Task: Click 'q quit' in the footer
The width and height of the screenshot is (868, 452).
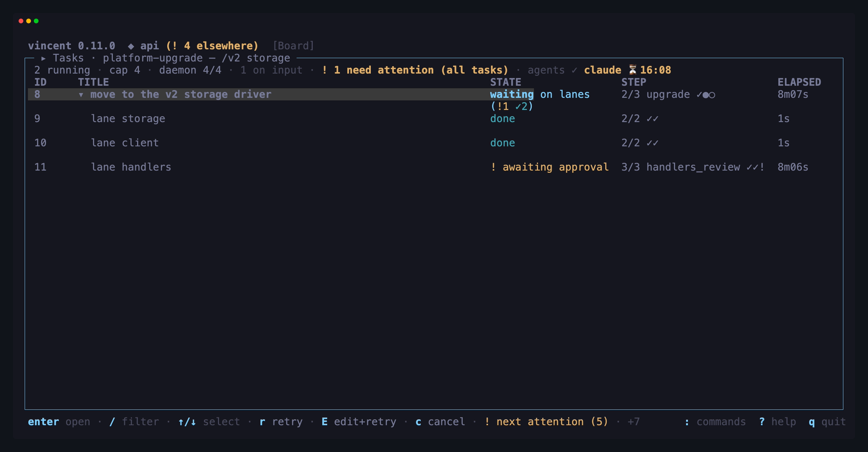Action: point(827,422)
